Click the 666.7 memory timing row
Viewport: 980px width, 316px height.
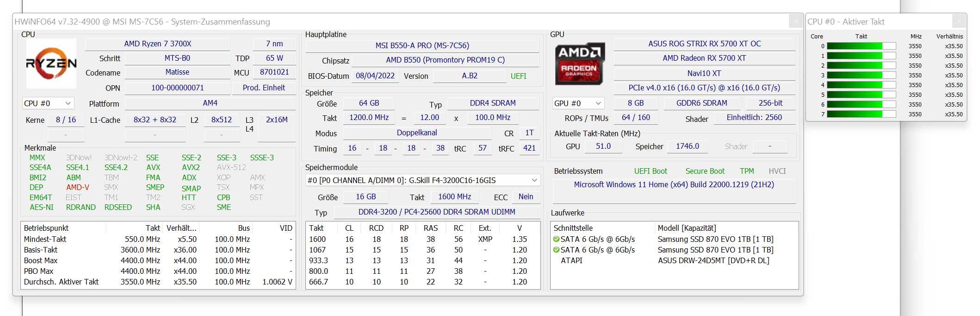(423, 282)
